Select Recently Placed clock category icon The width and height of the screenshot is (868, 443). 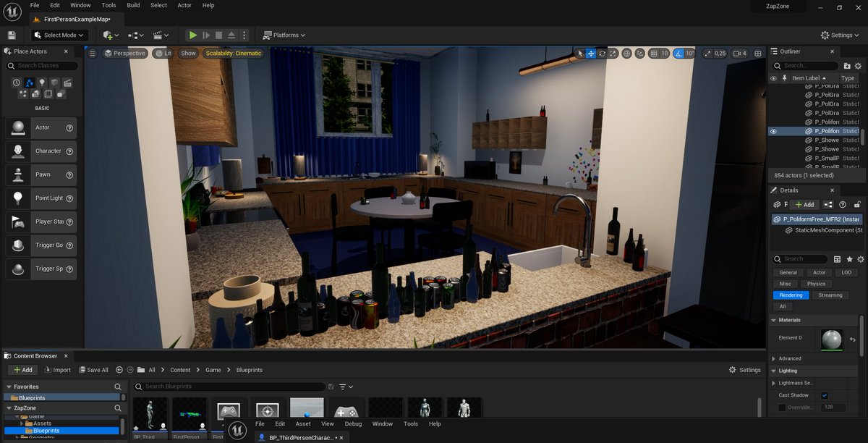pos(17,83)
